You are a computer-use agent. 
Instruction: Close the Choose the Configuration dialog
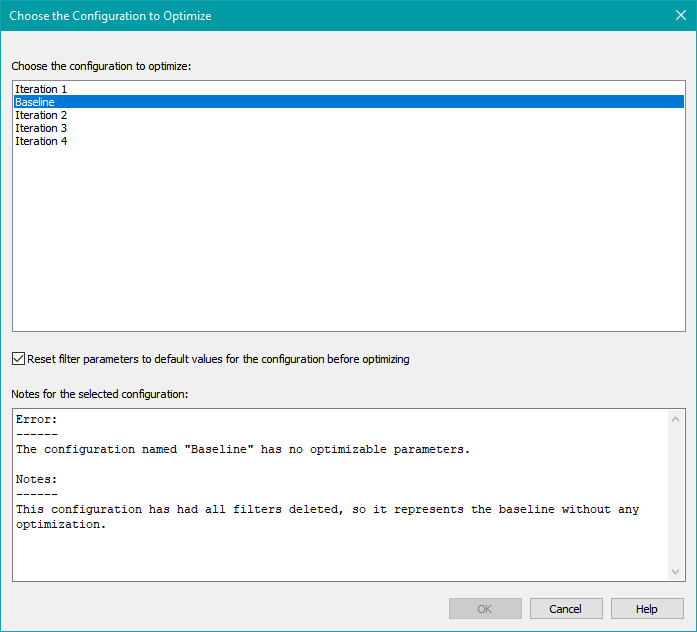pyautogui.click(x=681, y=15)
